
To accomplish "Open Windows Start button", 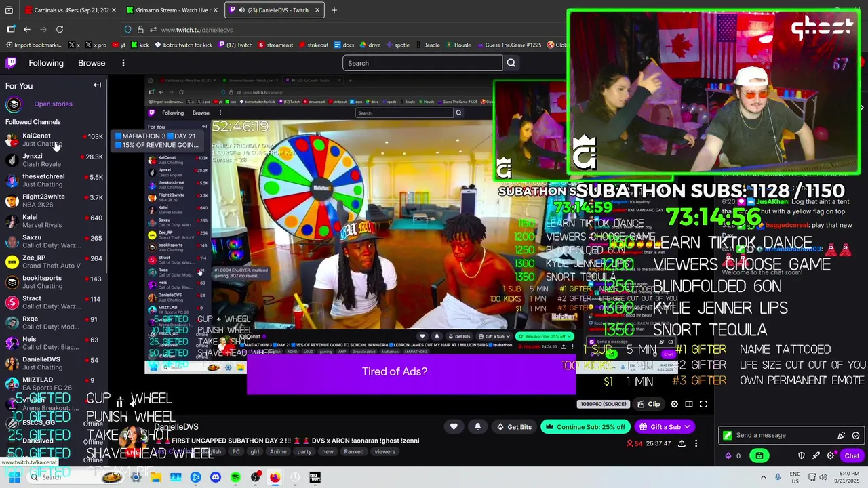I will [x=14, y=477].
